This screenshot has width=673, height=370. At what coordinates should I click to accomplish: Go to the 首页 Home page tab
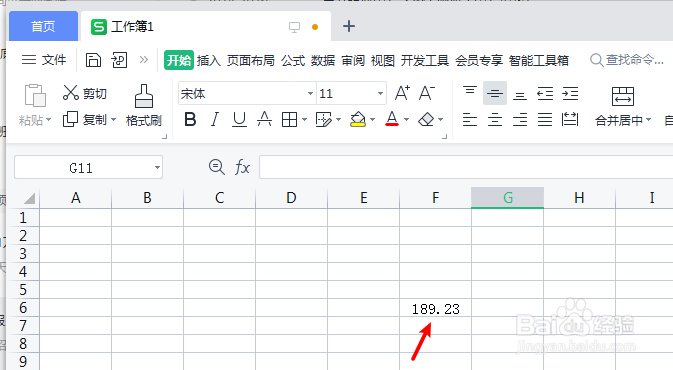43,27
